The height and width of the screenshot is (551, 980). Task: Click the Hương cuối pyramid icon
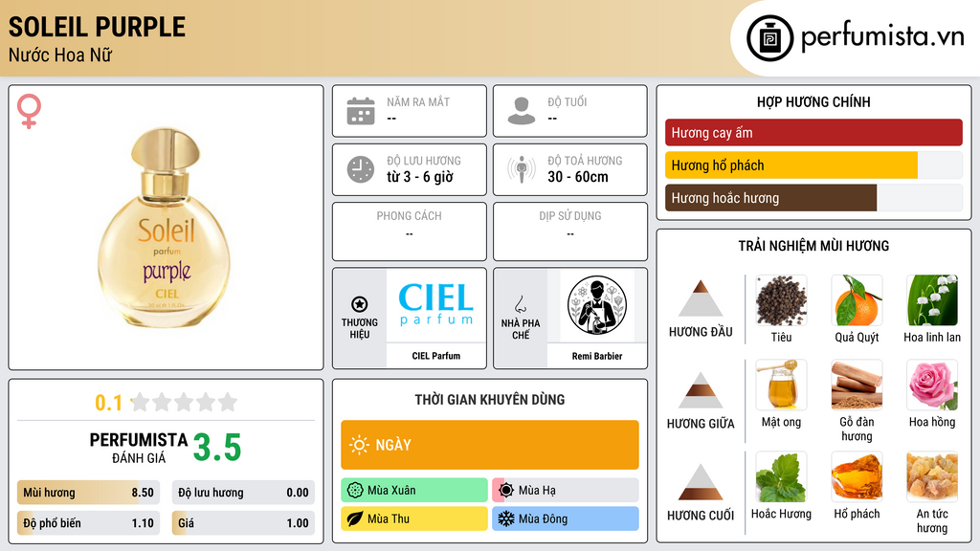[701, 482]
